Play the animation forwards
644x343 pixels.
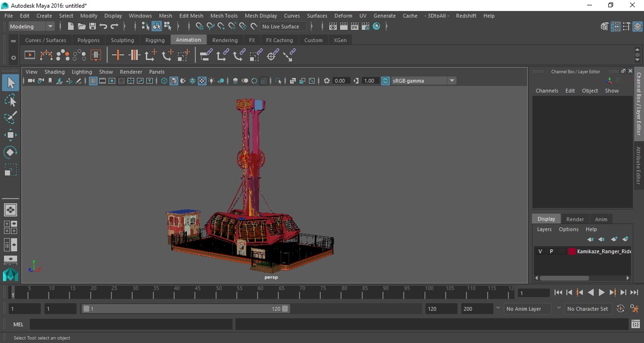pos(602,293)
